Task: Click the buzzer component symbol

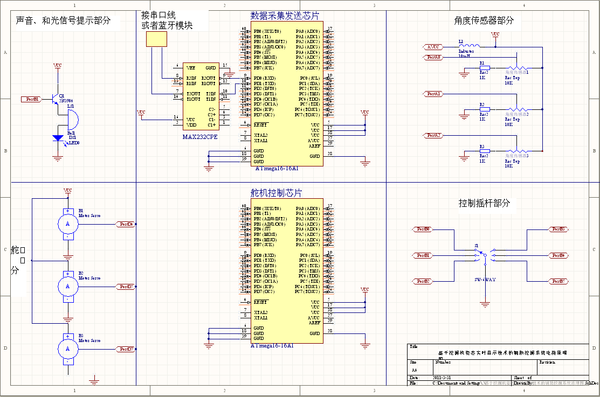Action: (73, 120)
